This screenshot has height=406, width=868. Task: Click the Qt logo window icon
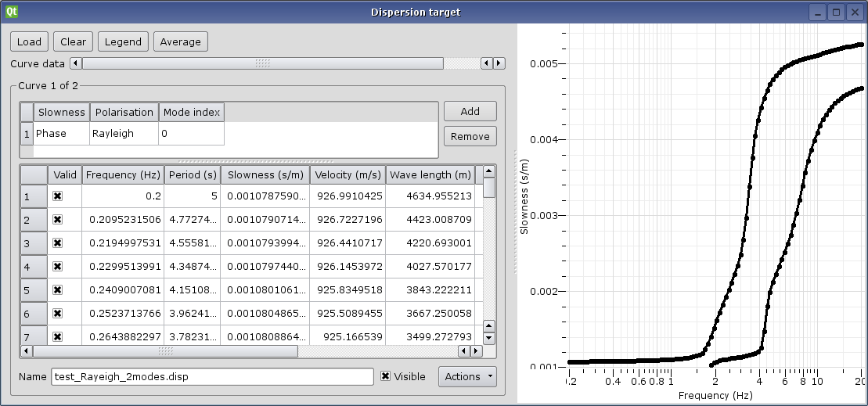(x=10, y=12)
